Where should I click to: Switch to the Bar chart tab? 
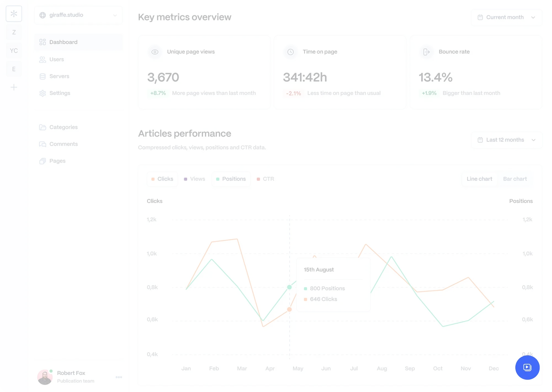tap(515, 179)
